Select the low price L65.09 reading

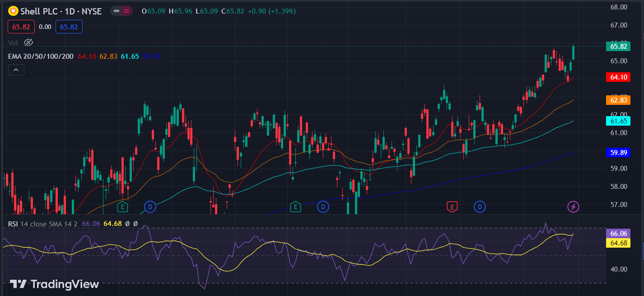pos(206,11)
